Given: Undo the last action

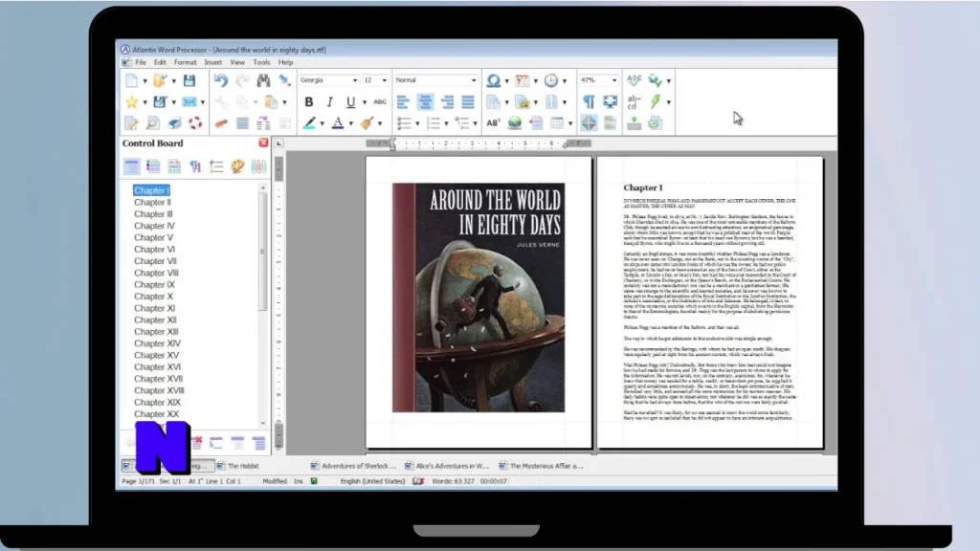Looking at the screenshot, I should tap(221, 80).
